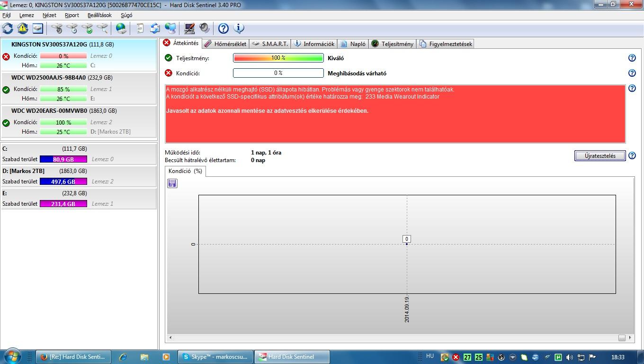The width and height of the screenshot is (644, 364).
Task: Open the blue info about toolbar icon
Action: (x=239, y=28)
